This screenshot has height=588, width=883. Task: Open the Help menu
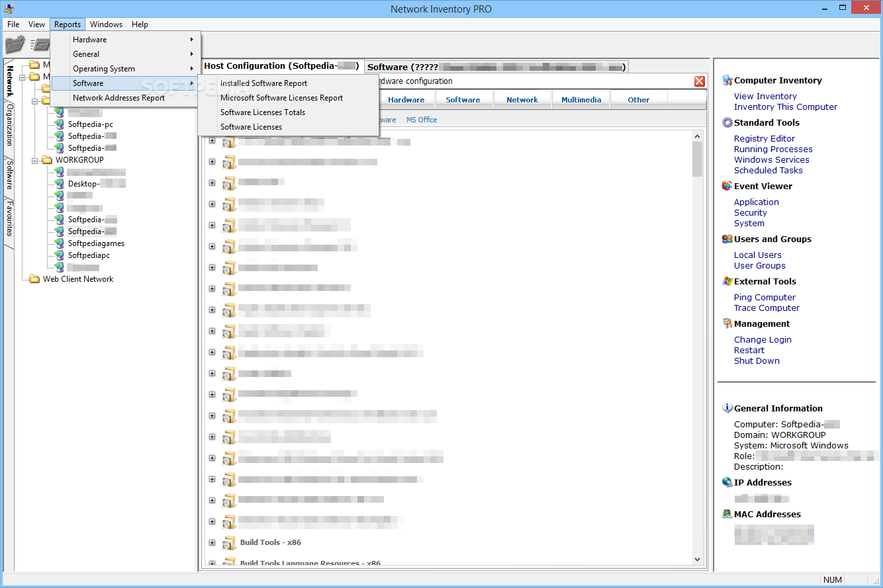click(x=140, y=24)
